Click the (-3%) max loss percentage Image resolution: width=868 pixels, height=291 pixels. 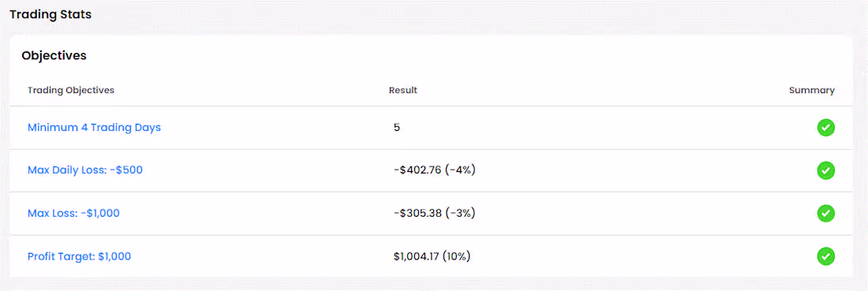(x=461, y=213)
